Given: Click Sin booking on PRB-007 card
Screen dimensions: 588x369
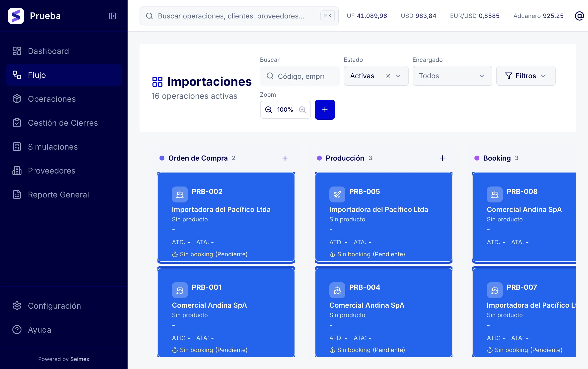Looking at the screenshot, I should (x=511, y=350).
